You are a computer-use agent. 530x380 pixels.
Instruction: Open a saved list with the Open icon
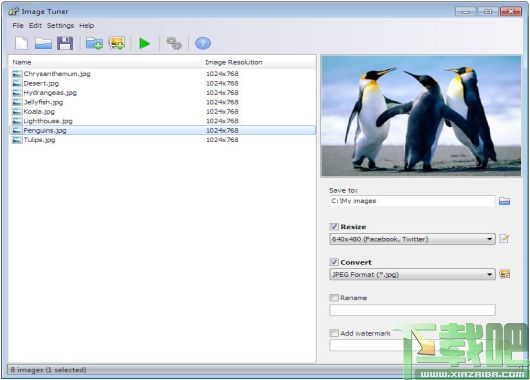point(43,43)
